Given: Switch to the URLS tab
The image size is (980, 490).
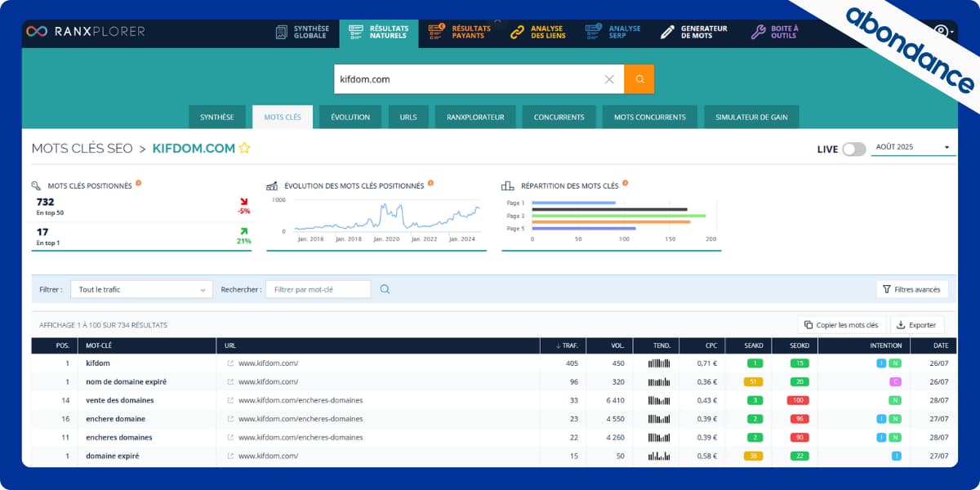Looking at the screenshot, I should pyautogui.click(x=408, y=117).
